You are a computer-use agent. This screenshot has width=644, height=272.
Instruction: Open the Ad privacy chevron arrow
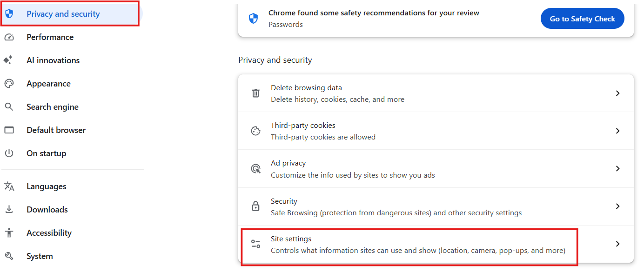tap(617, 169)
